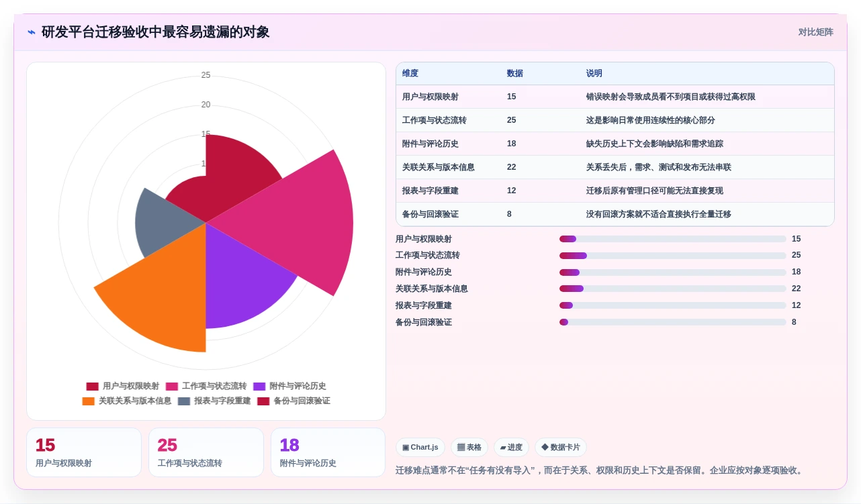
Task: Click 附件与评论历史 table row cell
Action: [x=430, y=144]
